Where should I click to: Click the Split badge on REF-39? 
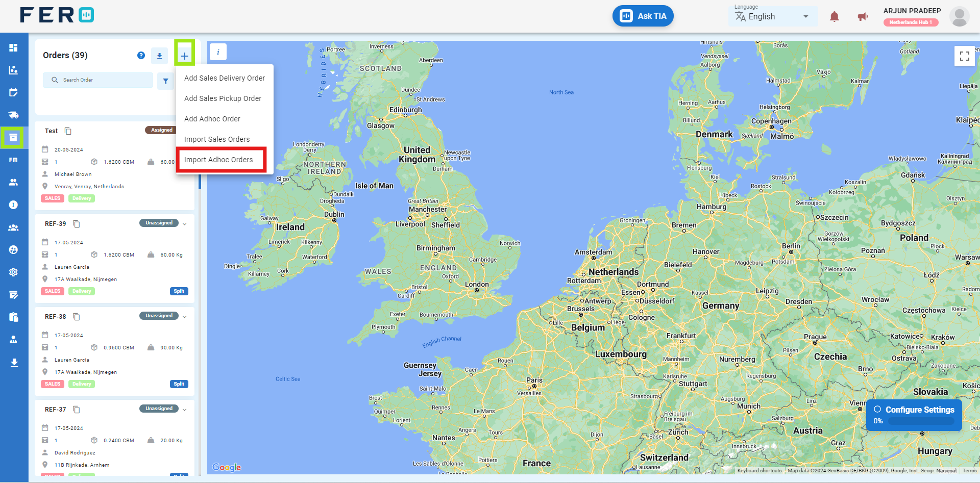(x=179, y=291)
